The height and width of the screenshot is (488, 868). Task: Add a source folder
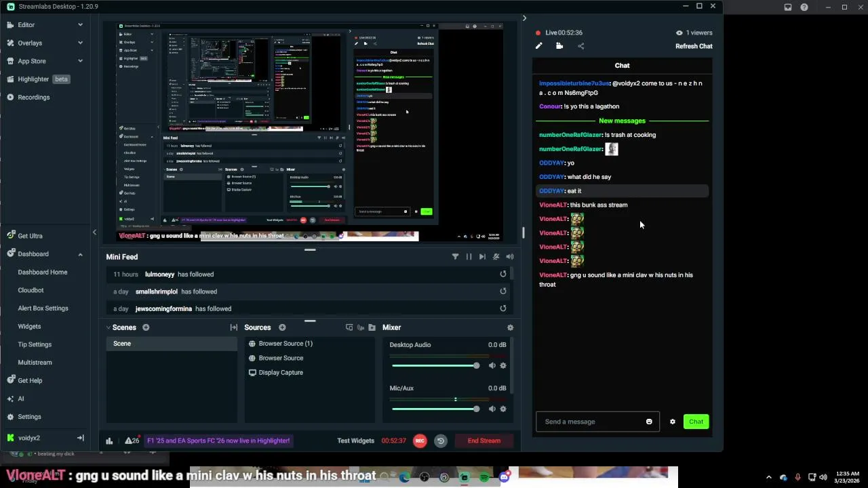tap(372, 327)
